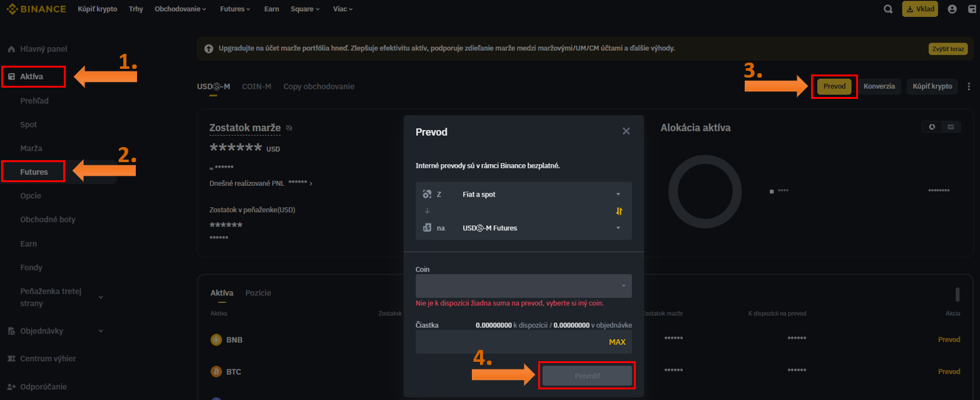The width and height of the screenshot is (980, 400).
Task: Swap the transfer direction with the yellow arrows
Action: click(x=619, y=211)
